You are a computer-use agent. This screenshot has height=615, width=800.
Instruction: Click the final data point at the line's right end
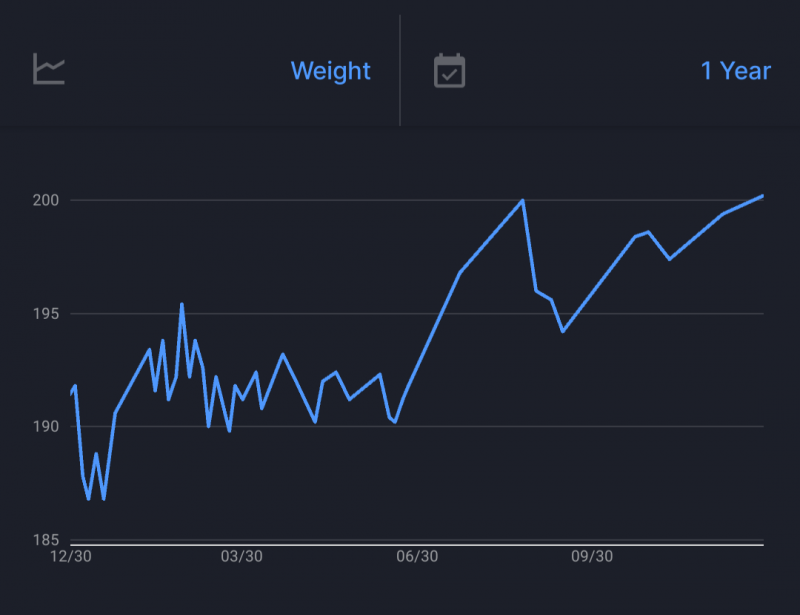pyautogui.click(x=763, y=196)
